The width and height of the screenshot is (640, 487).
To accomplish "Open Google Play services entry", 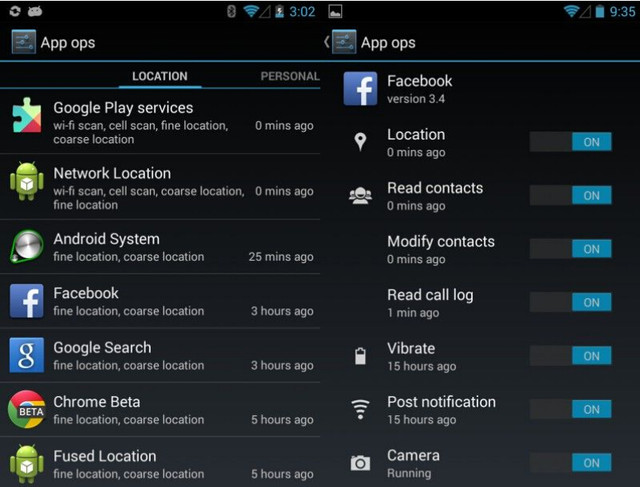I will (x=160, y=121).
